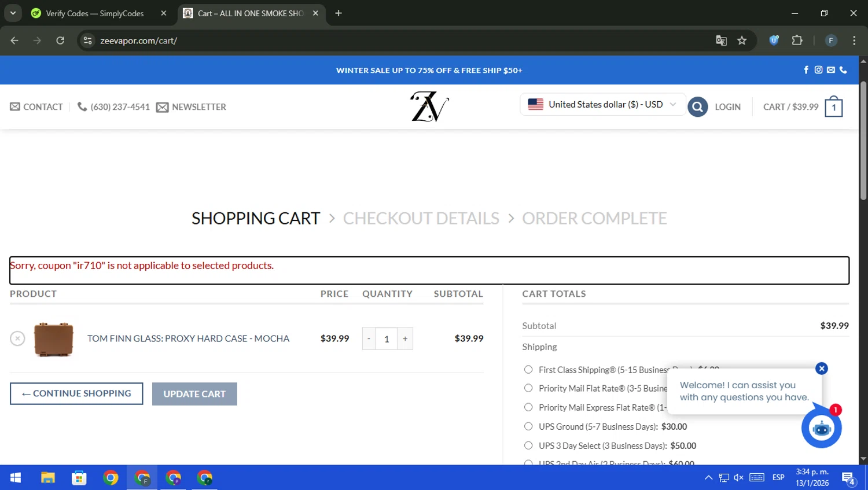View site information icon in address bar
Viewport: 868px width, 490px height.
(x=87, y=40)
